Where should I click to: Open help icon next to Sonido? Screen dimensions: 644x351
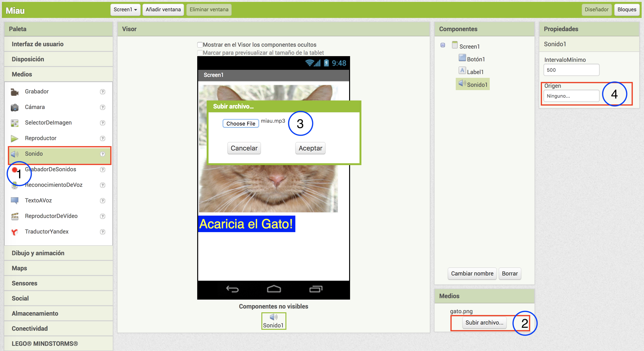[x=103, y=154]
